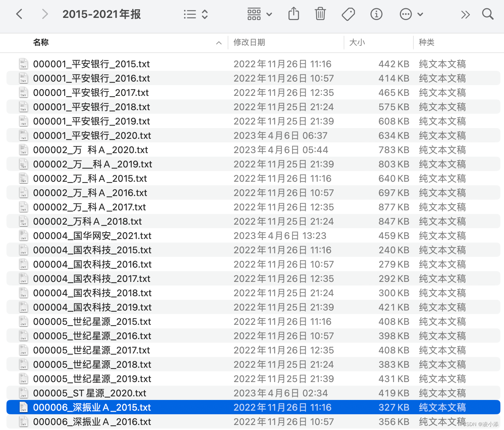
Task: Select file 000001_平安银行_2016.txt
Action: click(253, 78)
